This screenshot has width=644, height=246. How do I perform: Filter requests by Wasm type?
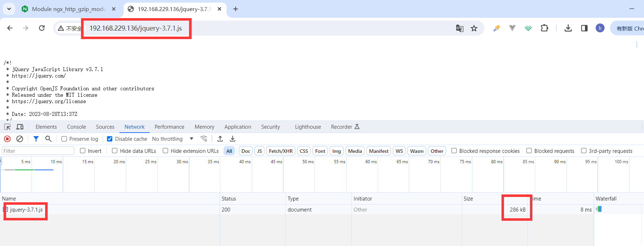coord(417,151)
